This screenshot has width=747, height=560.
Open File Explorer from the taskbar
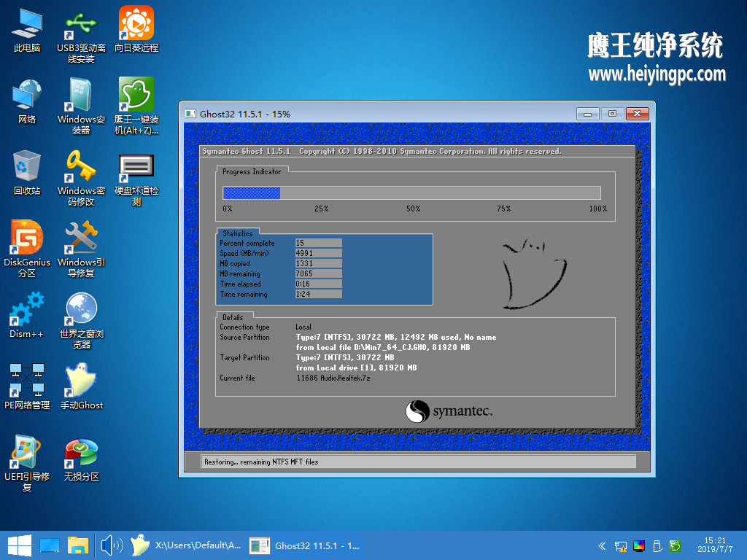[77, 545]
